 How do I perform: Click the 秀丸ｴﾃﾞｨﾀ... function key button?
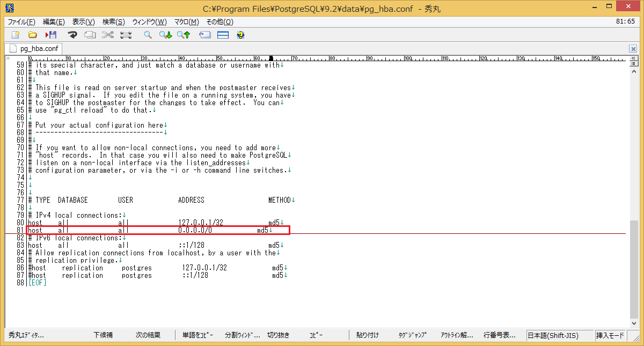(x=26, y=335)
